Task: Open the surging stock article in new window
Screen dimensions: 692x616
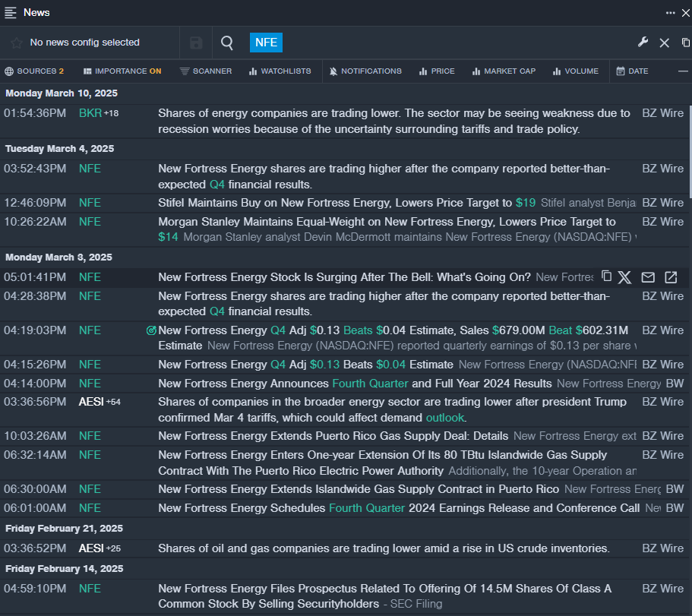Action: click(671, 277)
